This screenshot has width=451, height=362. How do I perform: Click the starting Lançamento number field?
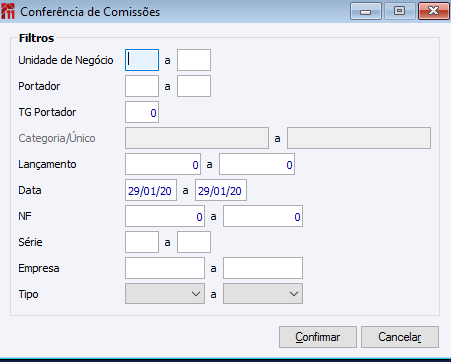(163, 164)
